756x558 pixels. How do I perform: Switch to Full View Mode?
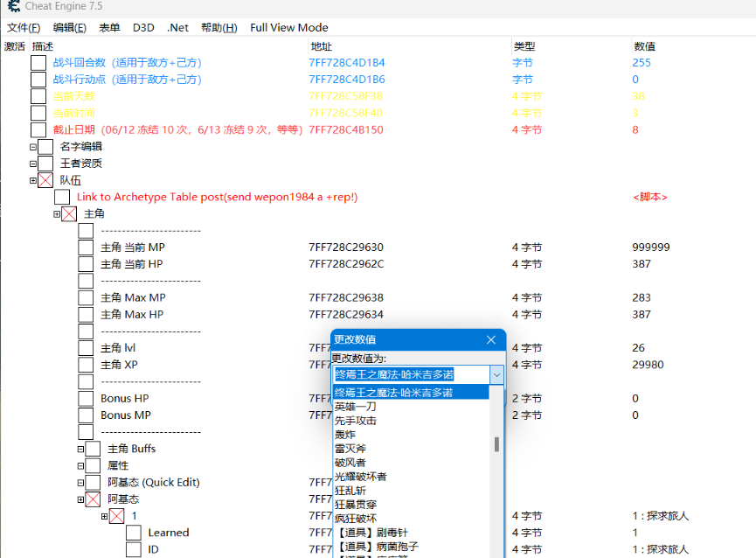click(288, 28)
